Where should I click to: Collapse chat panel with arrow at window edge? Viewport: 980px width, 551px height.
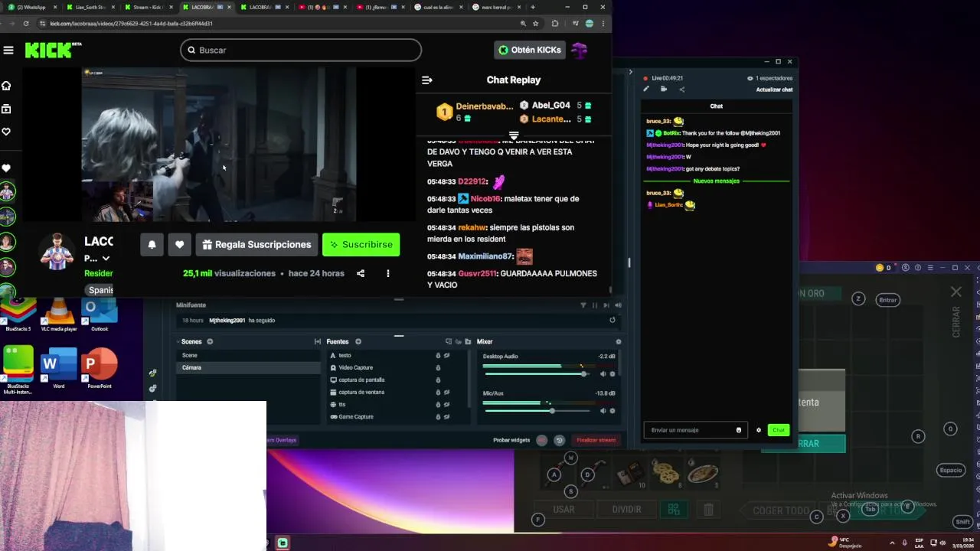[631, 72]
